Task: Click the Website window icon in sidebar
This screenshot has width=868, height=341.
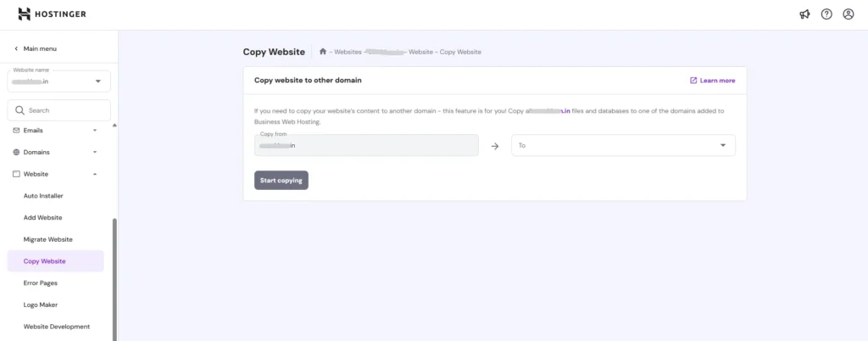Action: [16, 174]
